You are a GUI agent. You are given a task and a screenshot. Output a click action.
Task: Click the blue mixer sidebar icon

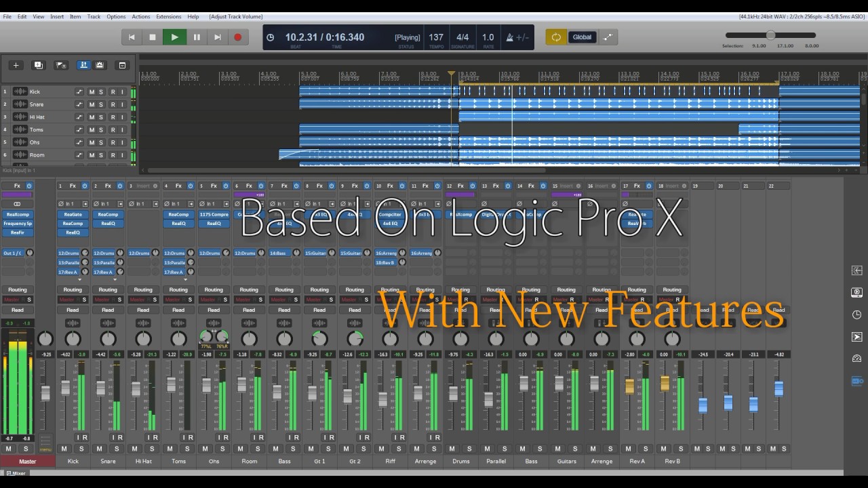pyautogui.click(x=856, y=381)
